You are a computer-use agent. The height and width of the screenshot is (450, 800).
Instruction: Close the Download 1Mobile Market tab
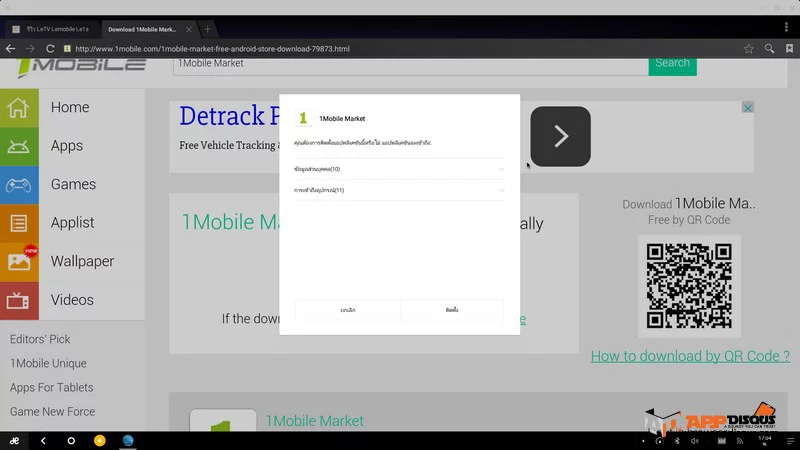click(x=189, y=29)
